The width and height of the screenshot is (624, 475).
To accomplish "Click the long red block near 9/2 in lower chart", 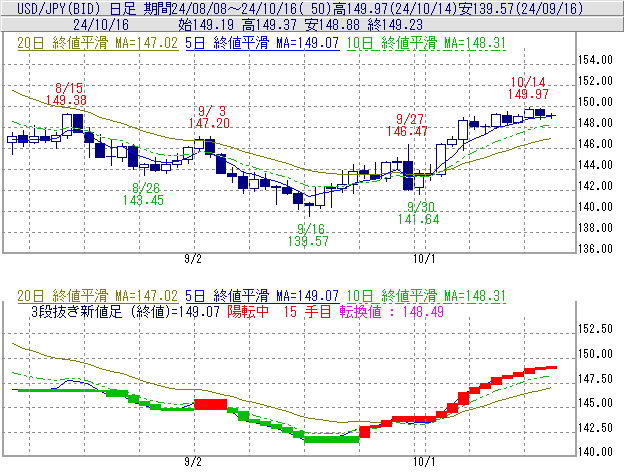I will tap(211, 404).
